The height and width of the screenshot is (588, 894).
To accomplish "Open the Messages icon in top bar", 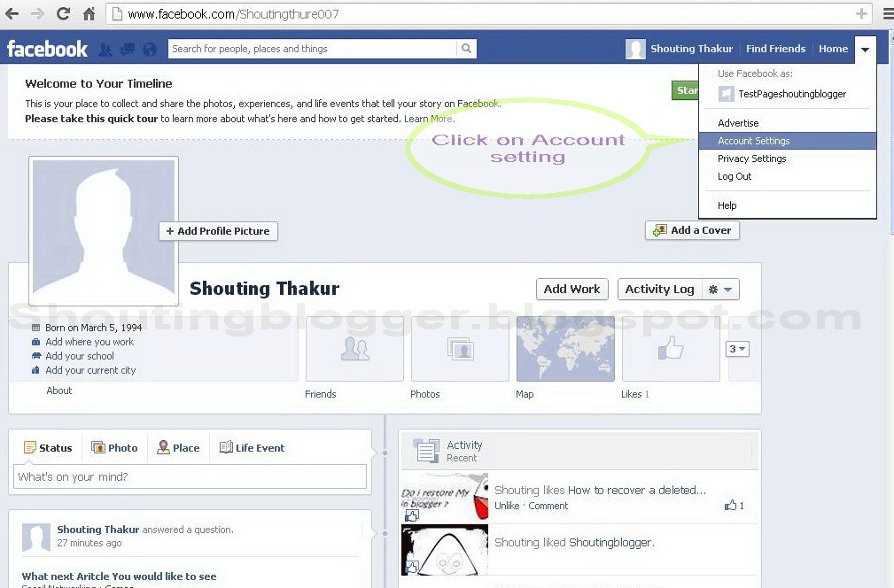I will [127, 50].
